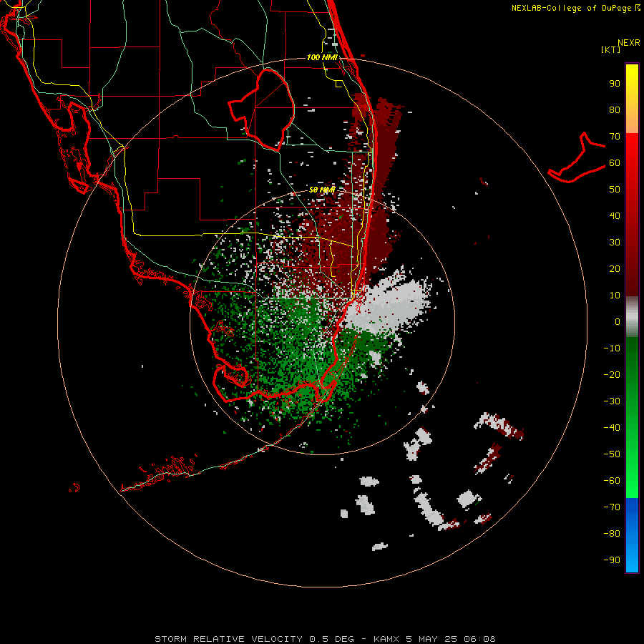Click the -10 value on velocity scale

[x=612, y=348]
